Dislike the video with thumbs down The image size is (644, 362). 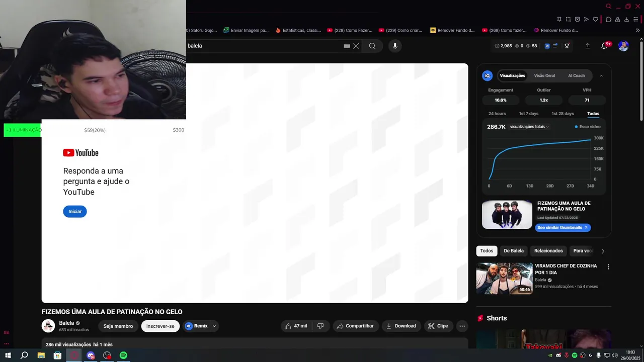pos(320,326)
